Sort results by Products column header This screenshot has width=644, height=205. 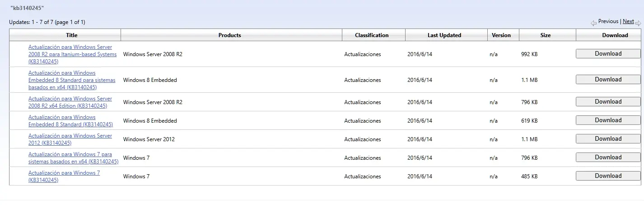coord(230,35)
